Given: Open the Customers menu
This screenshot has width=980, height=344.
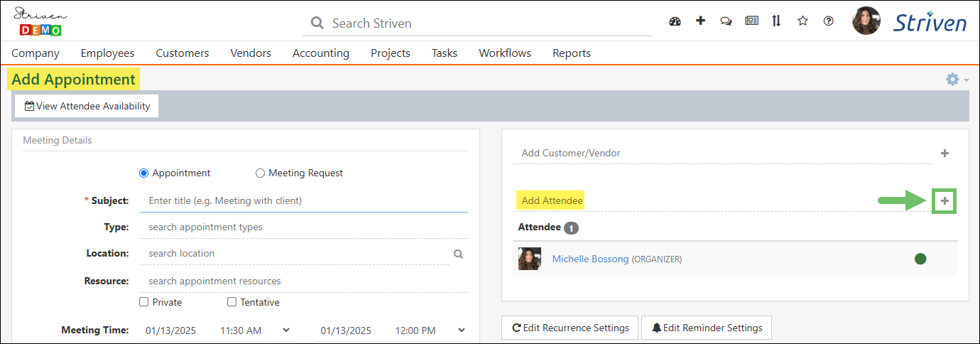Looking at the screenshot, I should pos(183,53).
